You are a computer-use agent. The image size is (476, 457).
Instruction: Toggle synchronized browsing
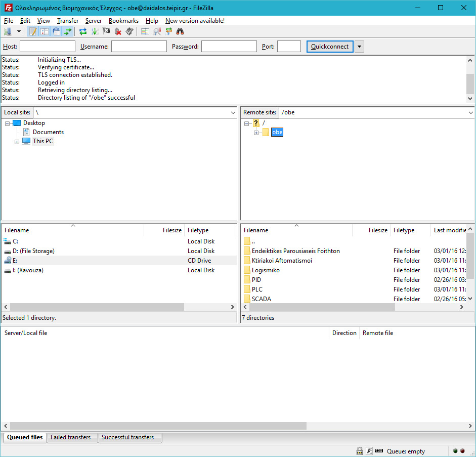[x=168, y=31]
